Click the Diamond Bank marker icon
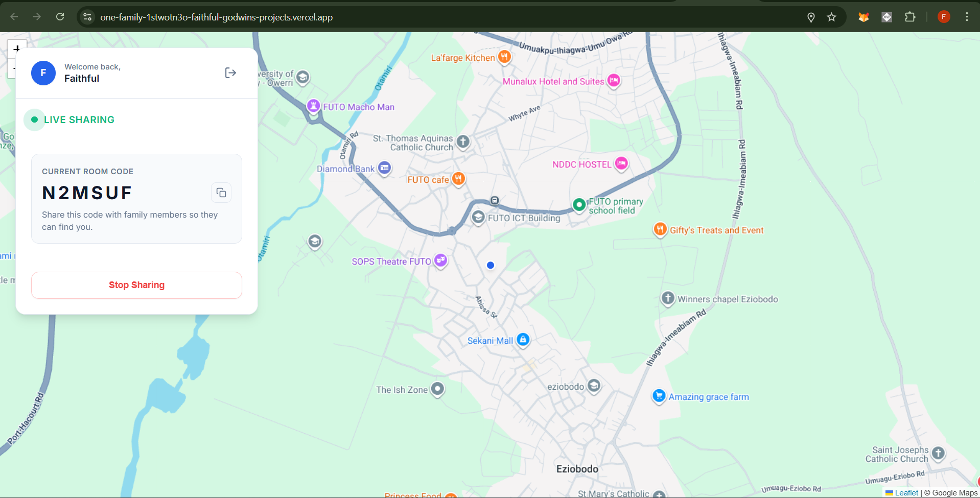The height and width of the screenshot is (498, 980). pyautogui.click(x=384, y=168)
